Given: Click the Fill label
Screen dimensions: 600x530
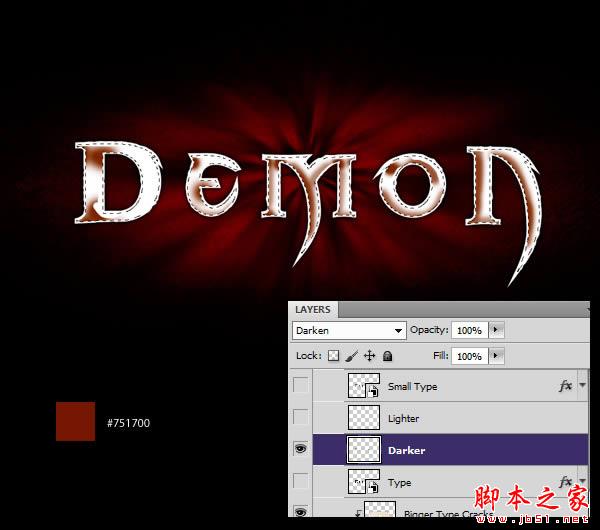Looking at the screenshot, I should click(440, 356).
